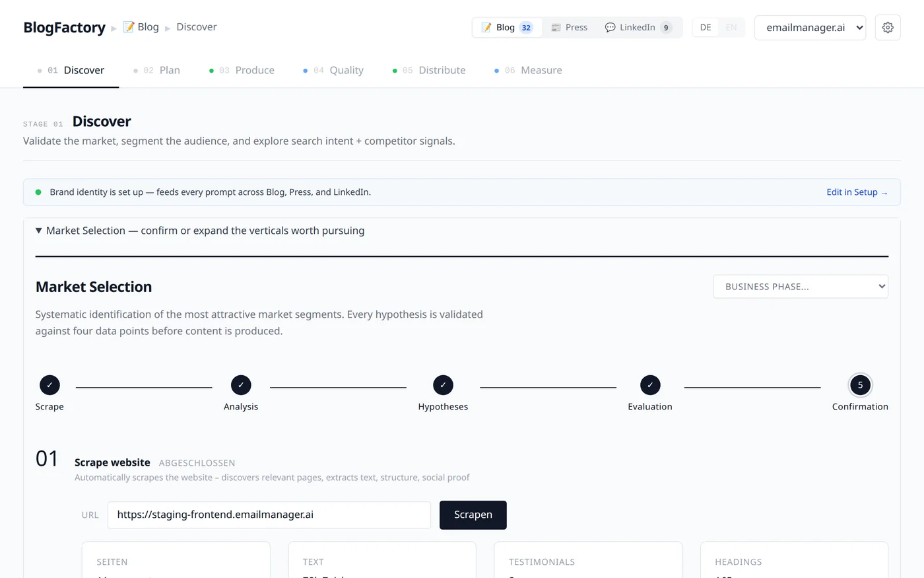This screenshot has width=924, height=578.
Task: Open the 03 Produce stage tab
Action: 242,71
